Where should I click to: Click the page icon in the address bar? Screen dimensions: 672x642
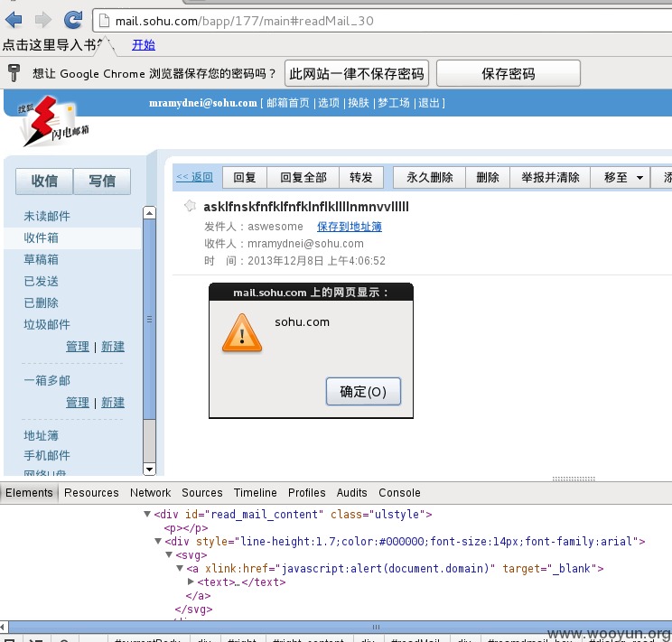point(104,21)
